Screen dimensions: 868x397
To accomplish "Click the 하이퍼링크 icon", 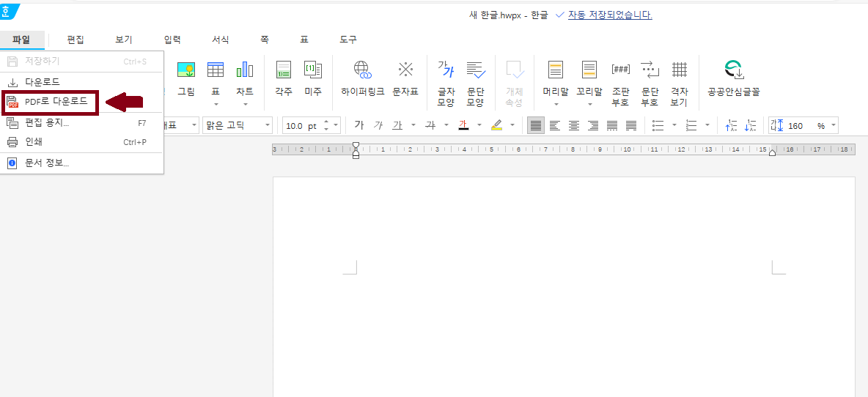I will 363,78.
